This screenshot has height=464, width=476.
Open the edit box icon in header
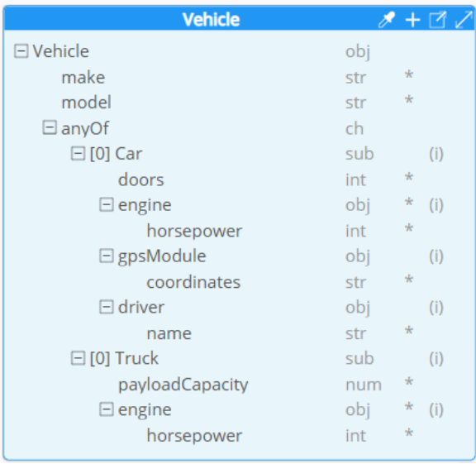(x=437, y=20)
